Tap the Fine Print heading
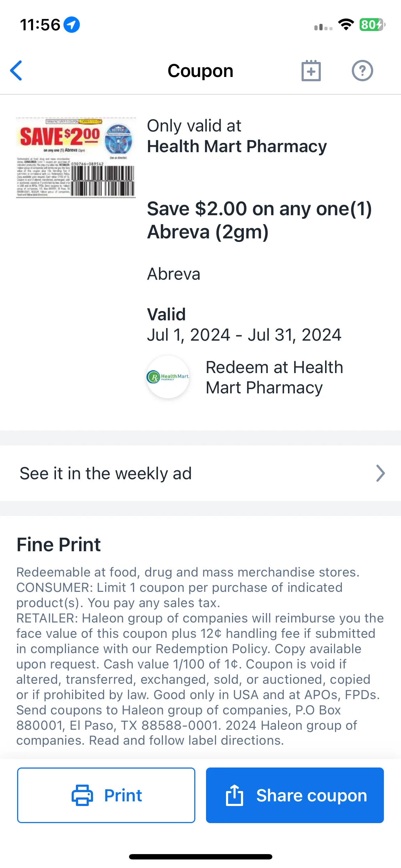Viewport: 401px width, 868px height. (x=59, y=544)
